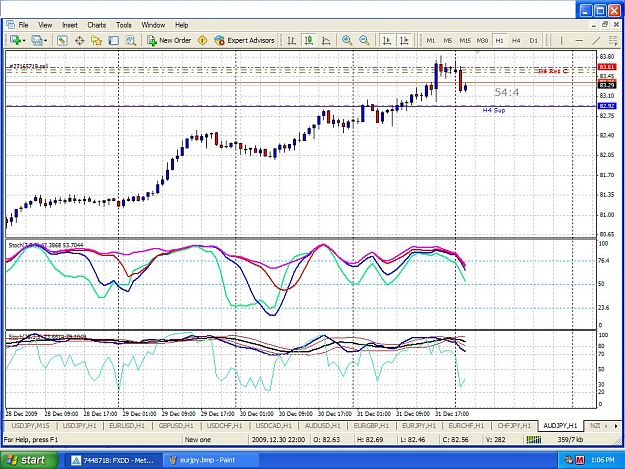Open the Insert menu
This screenshot has height=469, width=625.
(x=70, y=25)
